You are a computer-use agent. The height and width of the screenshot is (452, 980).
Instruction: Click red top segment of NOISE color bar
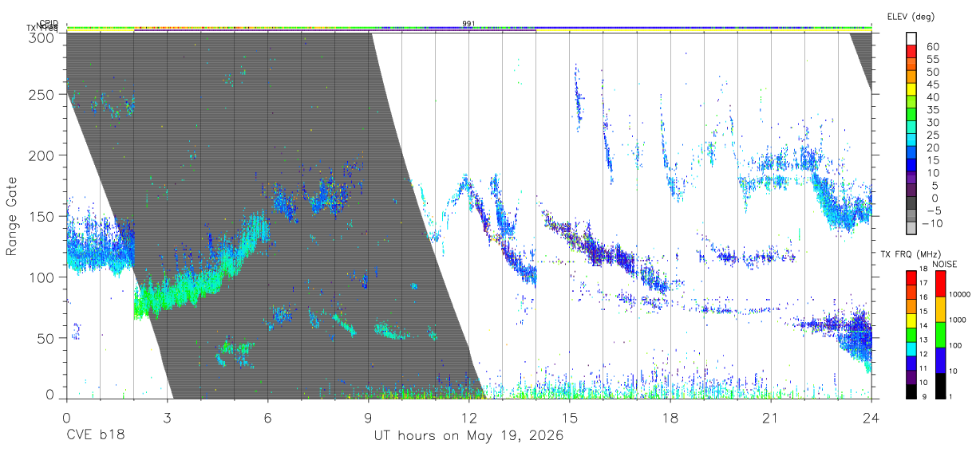941,284
